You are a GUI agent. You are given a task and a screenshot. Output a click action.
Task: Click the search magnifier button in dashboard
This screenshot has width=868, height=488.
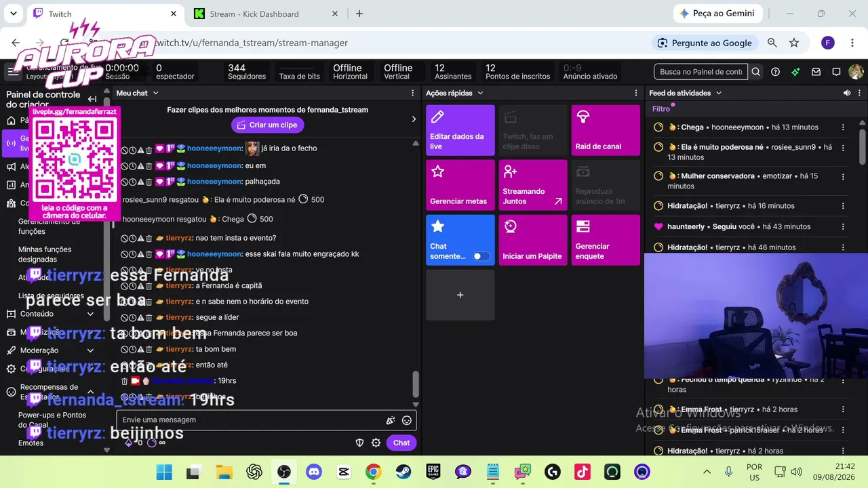tap(756, 72)
